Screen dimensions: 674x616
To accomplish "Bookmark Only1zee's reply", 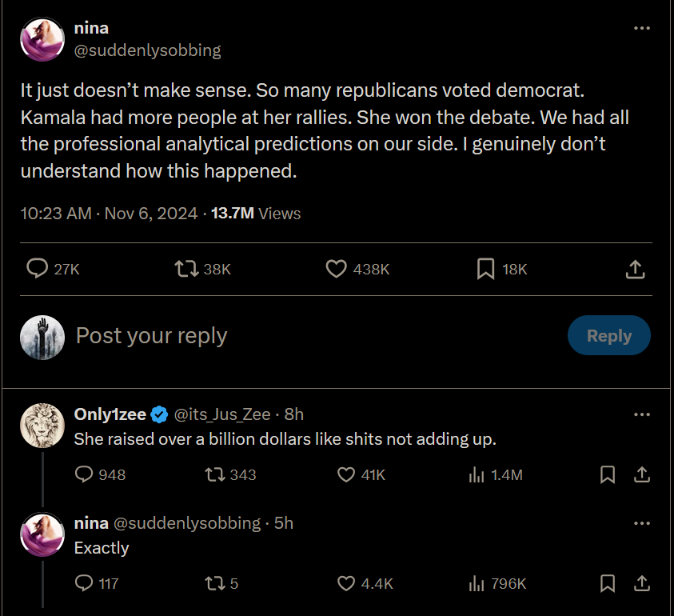I will pyautogui.click(x=608, y=474).
